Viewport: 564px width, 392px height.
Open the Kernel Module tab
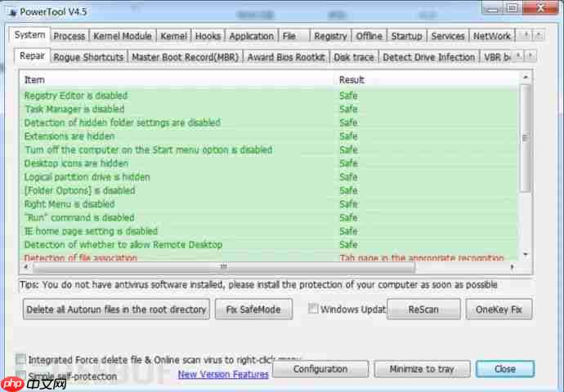[x=123, y=36]
